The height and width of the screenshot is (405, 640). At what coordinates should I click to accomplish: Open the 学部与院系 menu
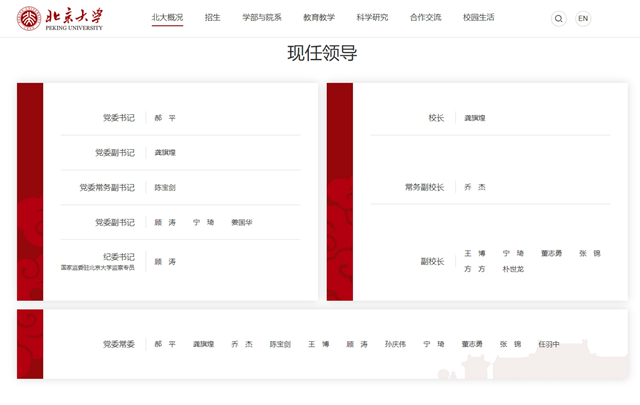[262, 18]
